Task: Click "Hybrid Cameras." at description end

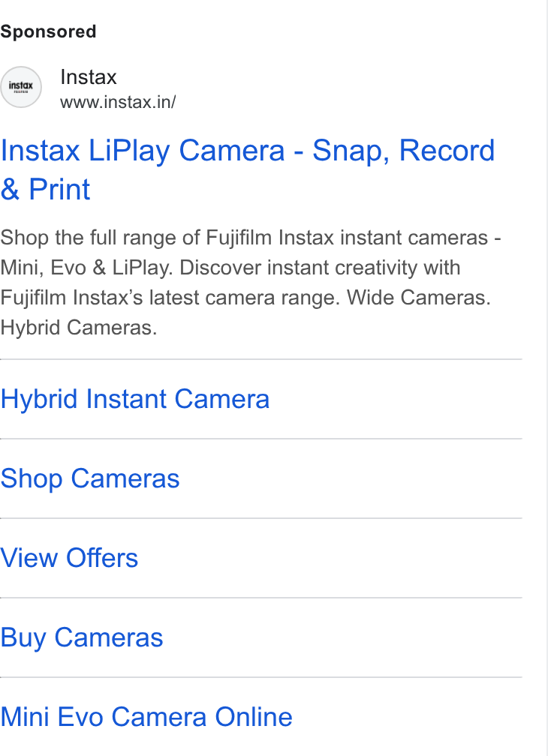Action: coord(79,327)
